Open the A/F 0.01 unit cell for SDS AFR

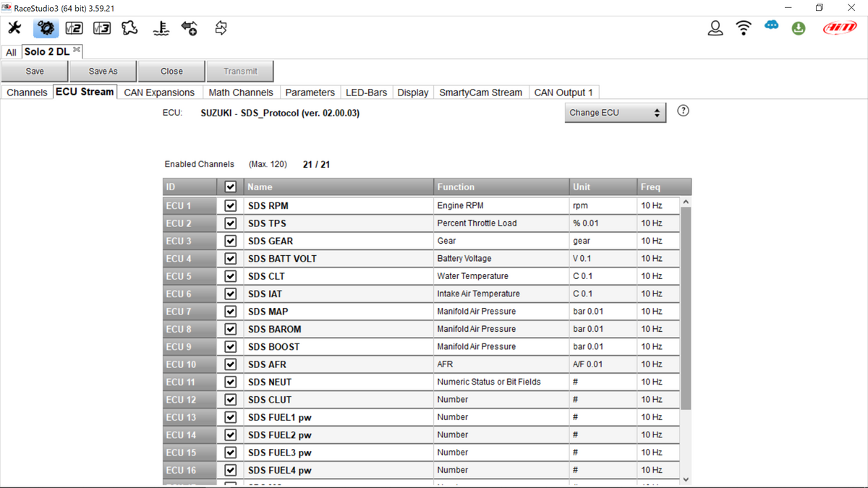click(603, 364)
